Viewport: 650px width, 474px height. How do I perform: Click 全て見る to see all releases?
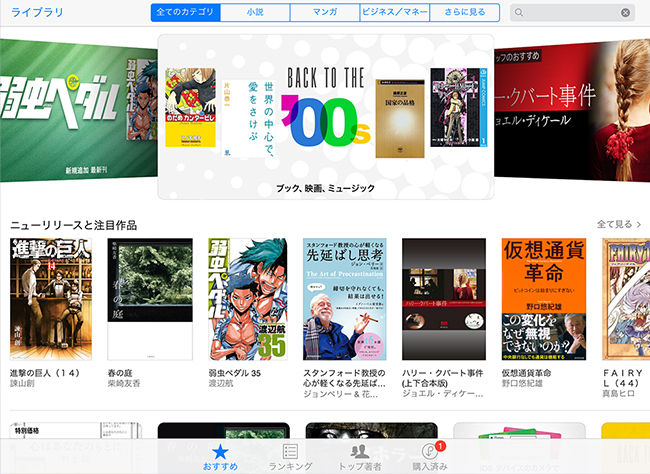click(x=614, y=224)
